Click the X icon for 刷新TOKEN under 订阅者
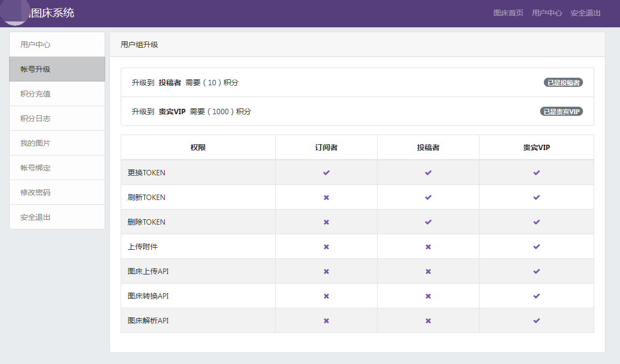Viewport: 620px width, 364px height. coord(326,197)
